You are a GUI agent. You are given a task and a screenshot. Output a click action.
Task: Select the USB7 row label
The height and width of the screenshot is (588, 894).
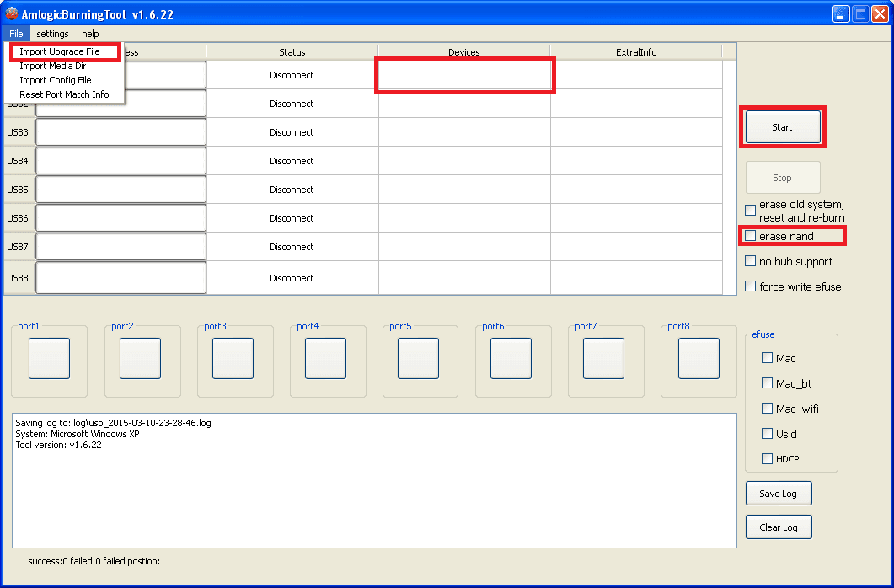[18, 246]
